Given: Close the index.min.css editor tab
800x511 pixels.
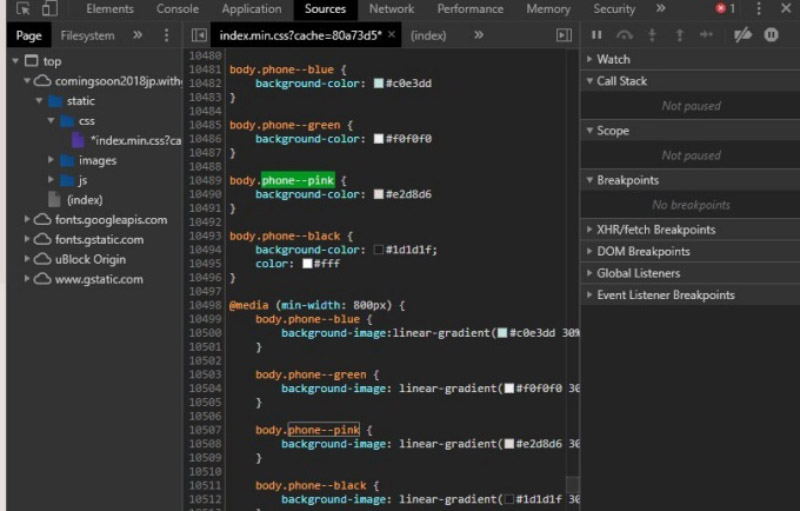Looking at the screenshot, I should point(391,35).
